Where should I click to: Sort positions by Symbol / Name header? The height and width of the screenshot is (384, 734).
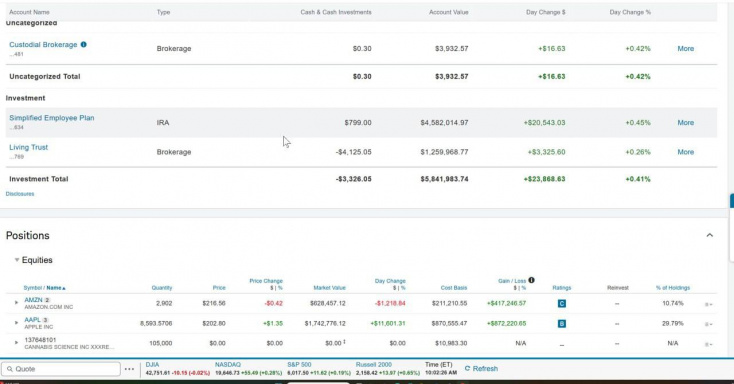(x=44, y=288)
